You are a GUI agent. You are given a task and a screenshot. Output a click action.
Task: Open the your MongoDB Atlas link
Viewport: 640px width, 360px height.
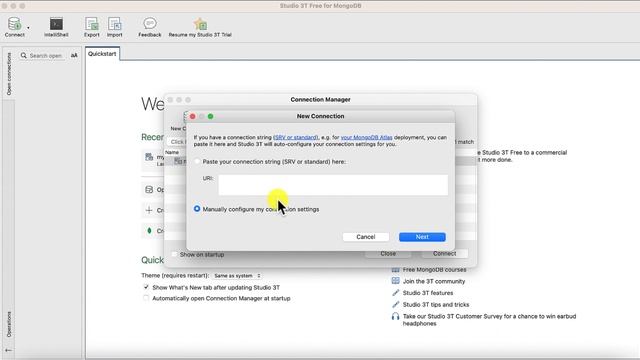click(x=367, y=138)
